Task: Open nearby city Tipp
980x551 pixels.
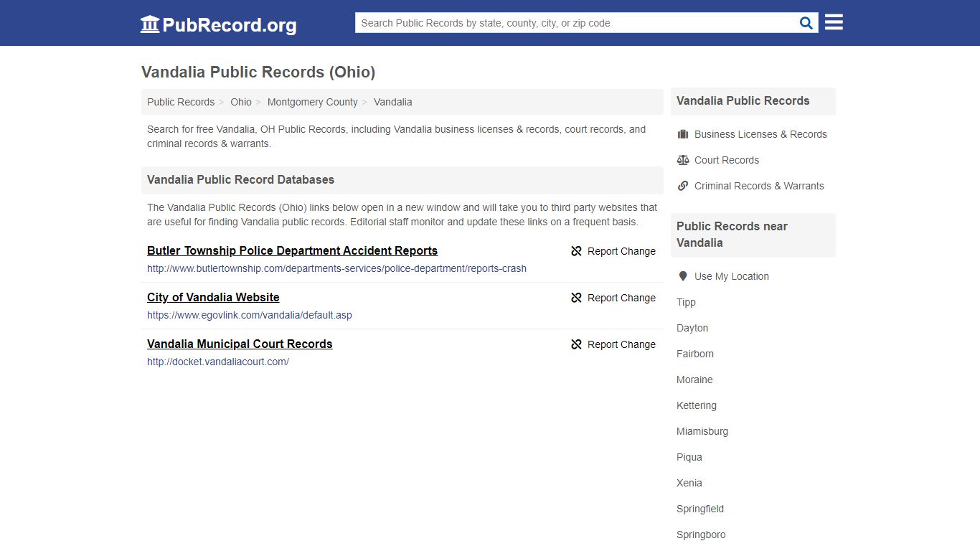Action: (x=686, y=302)
